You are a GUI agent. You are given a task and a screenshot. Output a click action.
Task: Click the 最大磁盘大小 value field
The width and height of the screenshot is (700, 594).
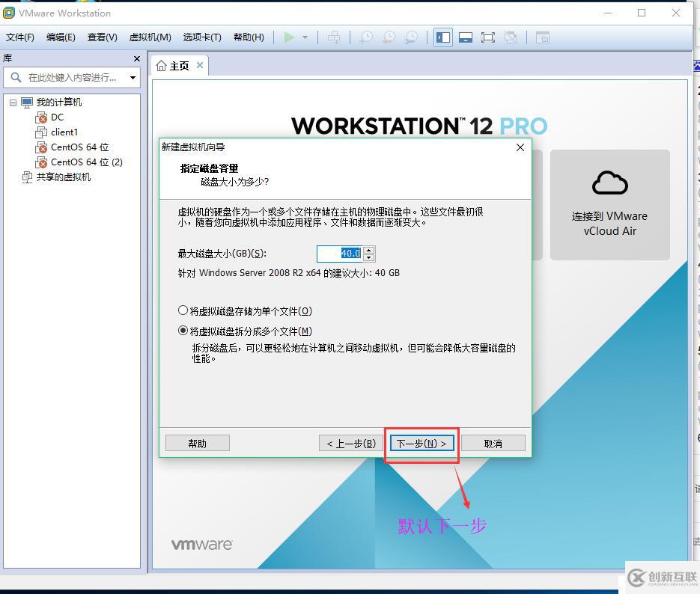tap(340, 254)
